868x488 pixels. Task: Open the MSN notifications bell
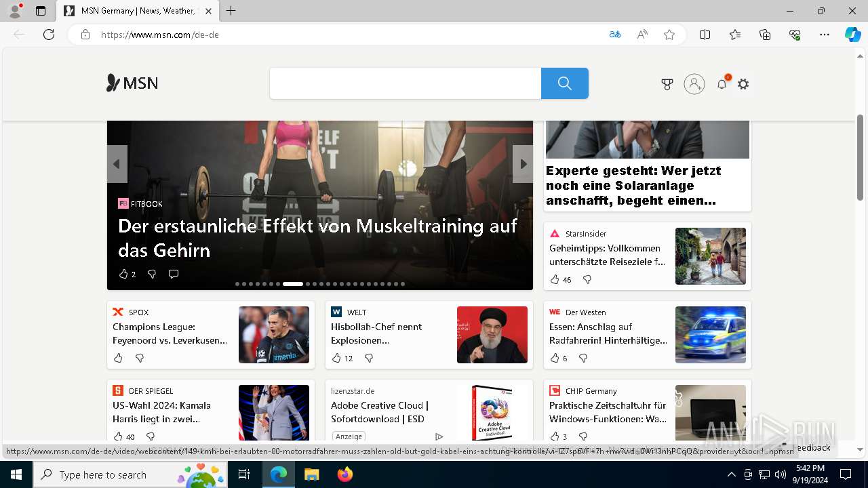click(x=722, y=84)
